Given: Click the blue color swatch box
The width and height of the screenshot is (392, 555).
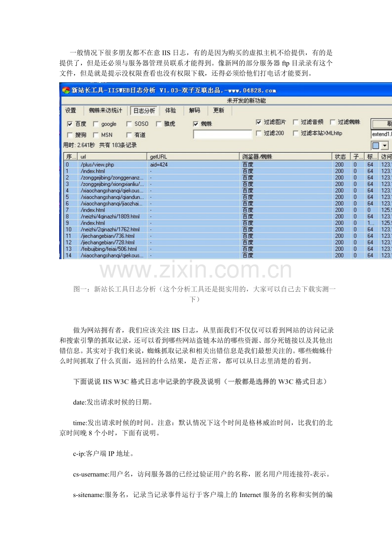Looking at the screenshot, I should tap(376, 145).
